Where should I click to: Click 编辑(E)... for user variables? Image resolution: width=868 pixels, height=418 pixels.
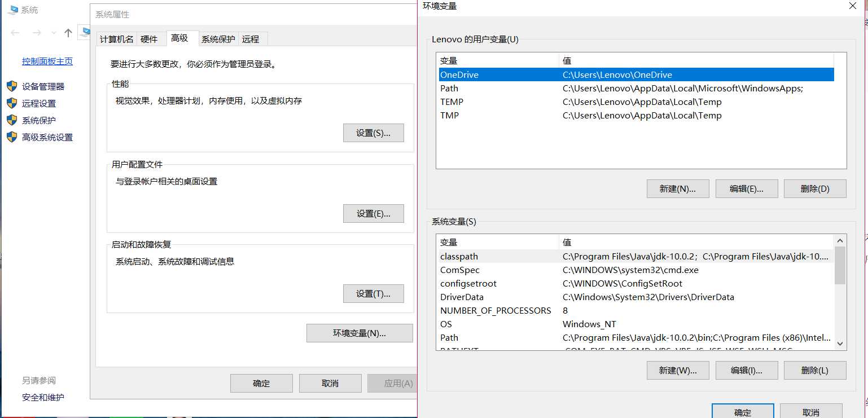coord(747,189)
